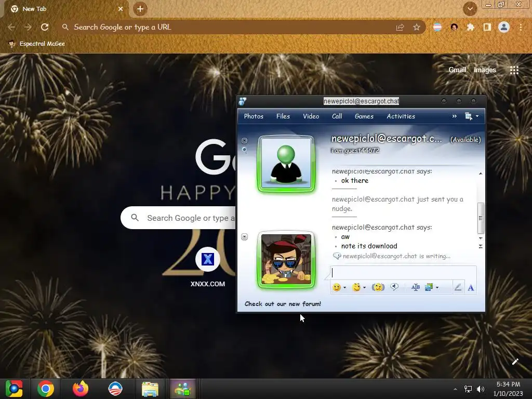Click contact's display picture thumbnail
Screen dimensions: 532x399
286,164
